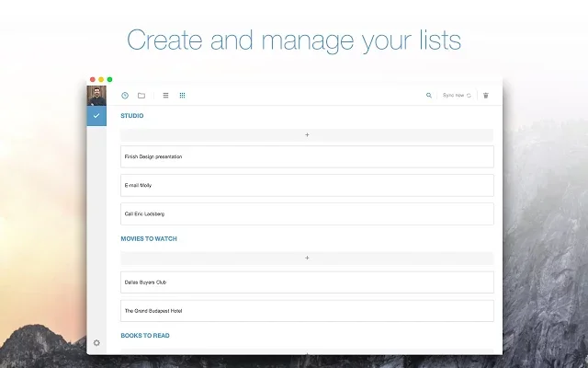
Task: Add new item under MOVIES TO WATCH
Action: 307,258
